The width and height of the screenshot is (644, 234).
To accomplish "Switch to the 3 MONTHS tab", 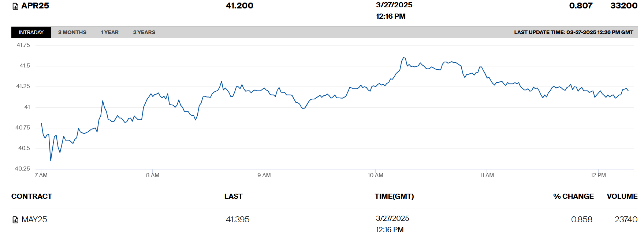I will point(72,32).
